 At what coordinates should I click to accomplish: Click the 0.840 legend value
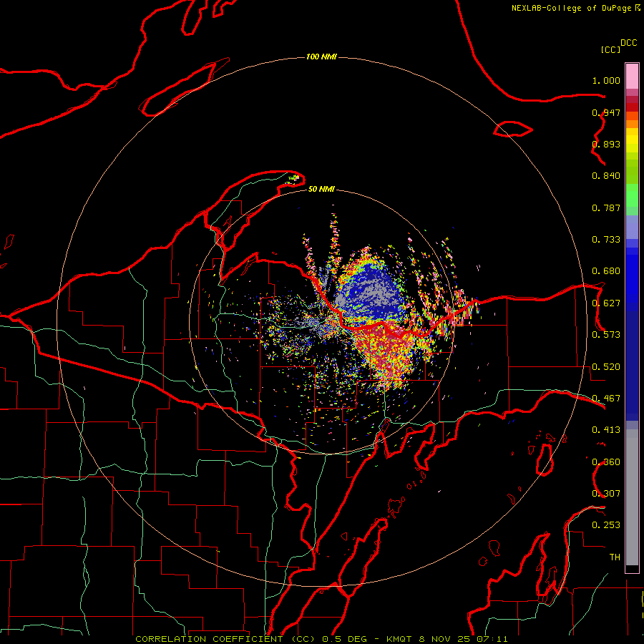(606, 176)
